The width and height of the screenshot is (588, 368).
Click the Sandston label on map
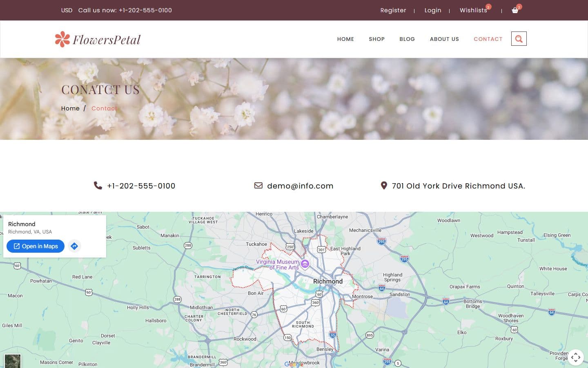pos(400,294)
